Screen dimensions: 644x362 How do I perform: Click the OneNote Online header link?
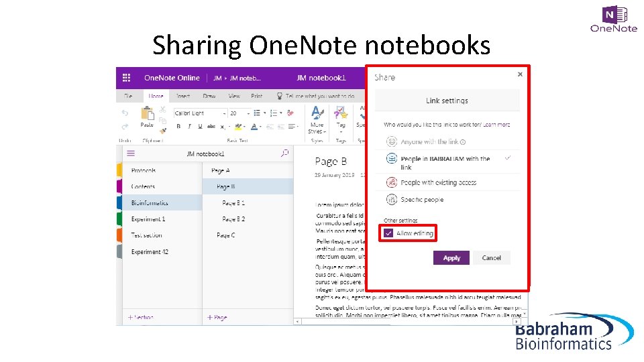point(172,78)
